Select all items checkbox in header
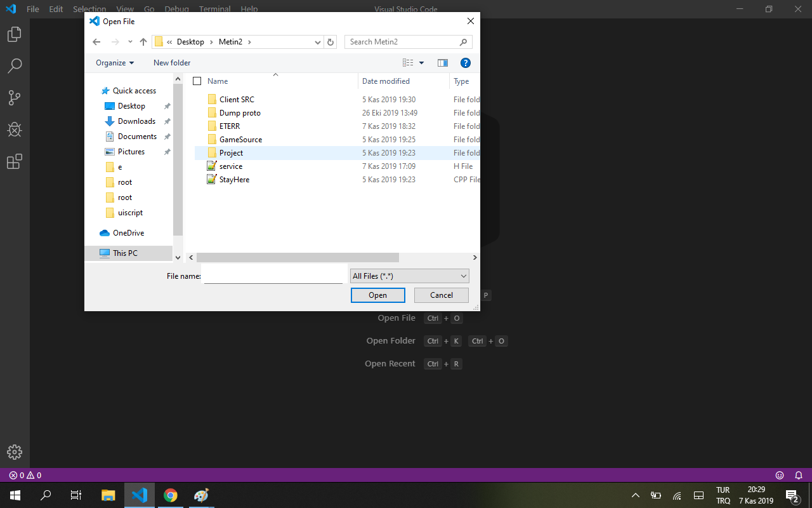Screen dimensions: 812x508 [x=197, y=81]
